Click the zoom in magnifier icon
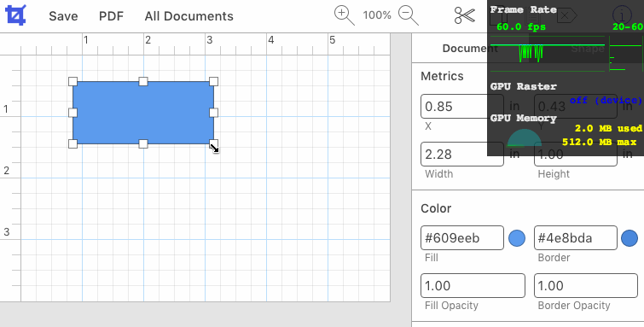The width and height of the screenshot is (644, 327). coord(345,15)
